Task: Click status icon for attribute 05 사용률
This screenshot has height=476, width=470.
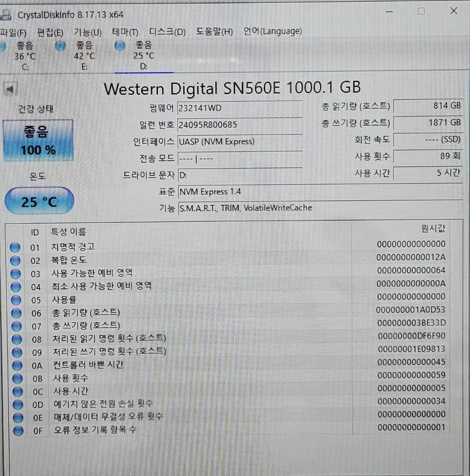Action: click(x=16, y=300)
